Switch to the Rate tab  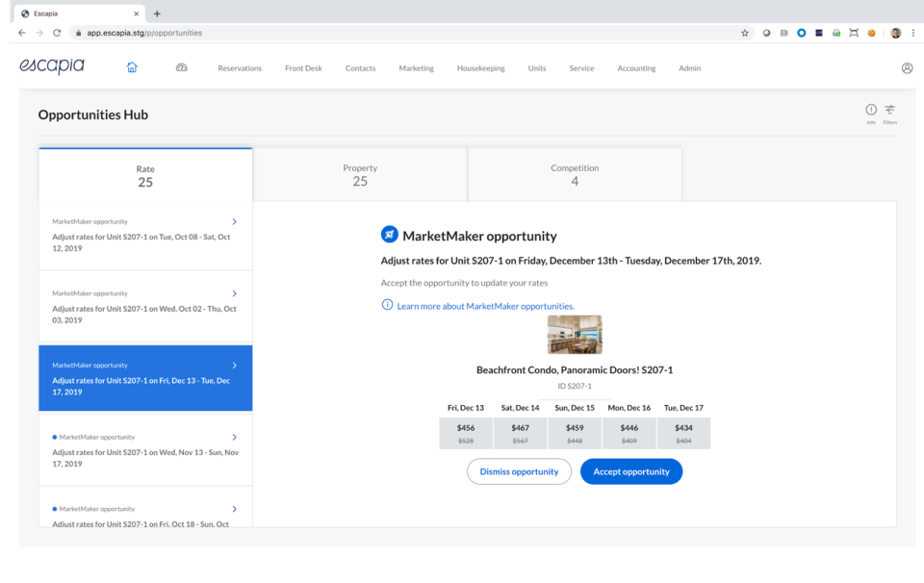145,175
